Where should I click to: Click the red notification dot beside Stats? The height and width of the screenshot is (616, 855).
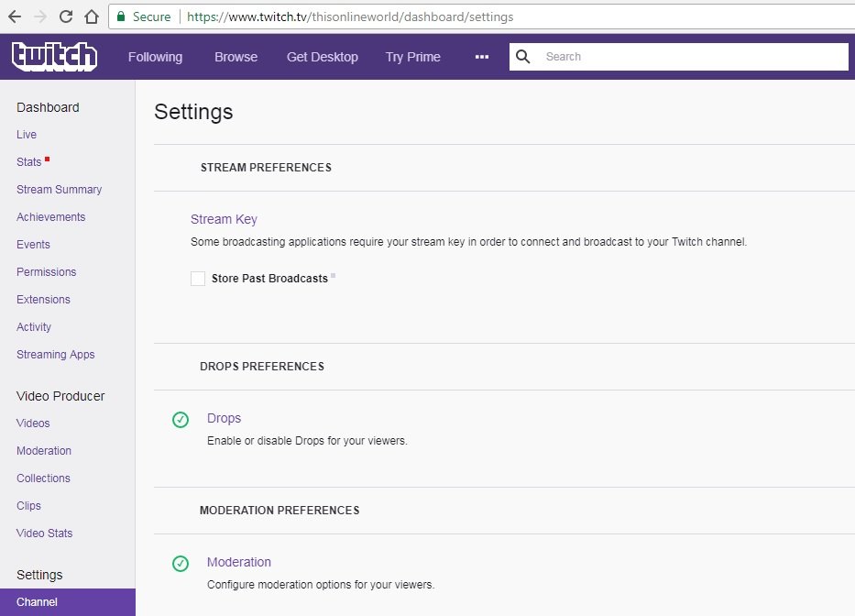48,159
